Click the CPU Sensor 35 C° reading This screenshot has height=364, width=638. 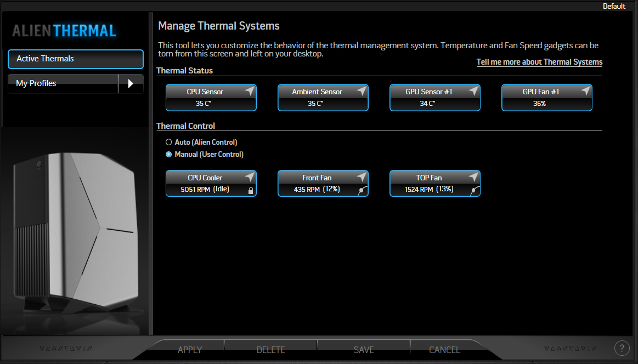tap(204, 104)
